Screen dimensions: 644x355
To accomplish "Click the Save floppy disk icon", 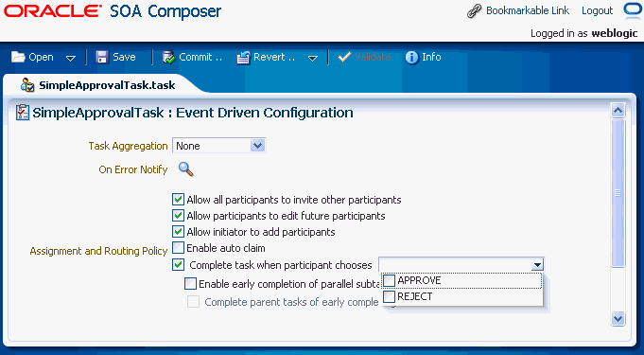I will click(x=101, y=57).
